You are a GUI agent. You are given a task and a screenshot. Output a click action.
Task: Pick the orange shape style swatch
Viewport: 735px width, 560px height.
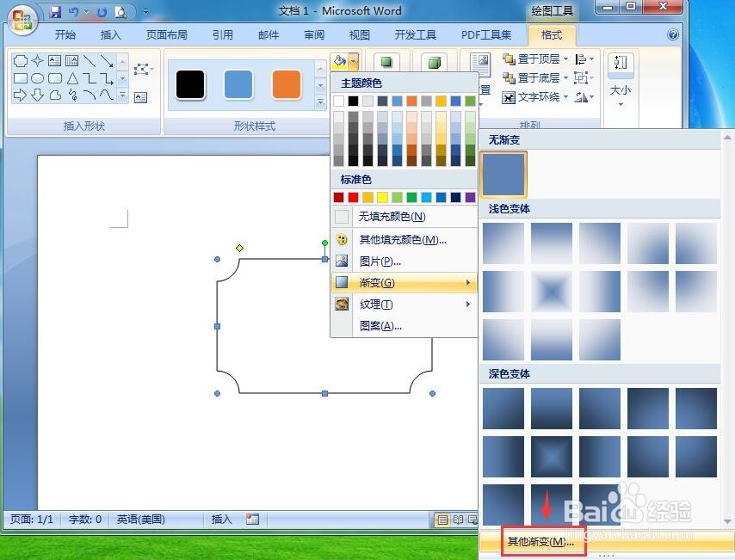(x=286, y=85)
